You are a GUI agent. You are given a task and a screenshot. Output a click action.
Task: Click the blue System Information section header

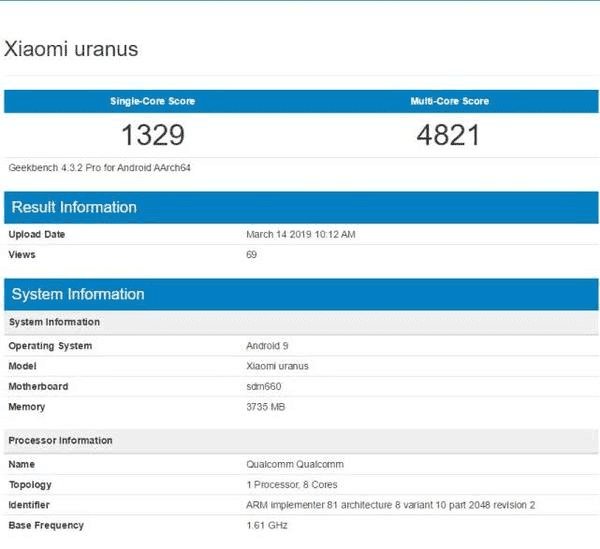77,294
